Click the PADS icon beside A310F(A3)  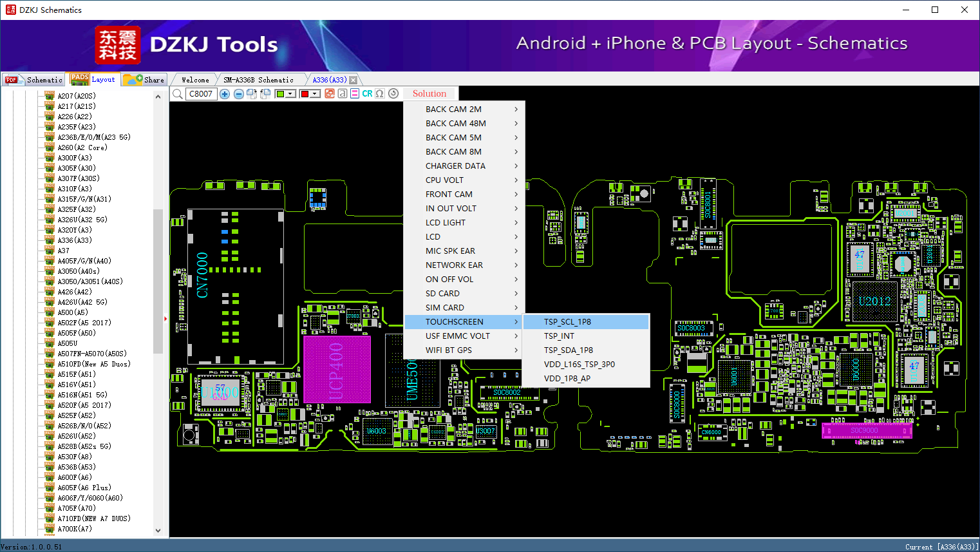click(50, 188)
